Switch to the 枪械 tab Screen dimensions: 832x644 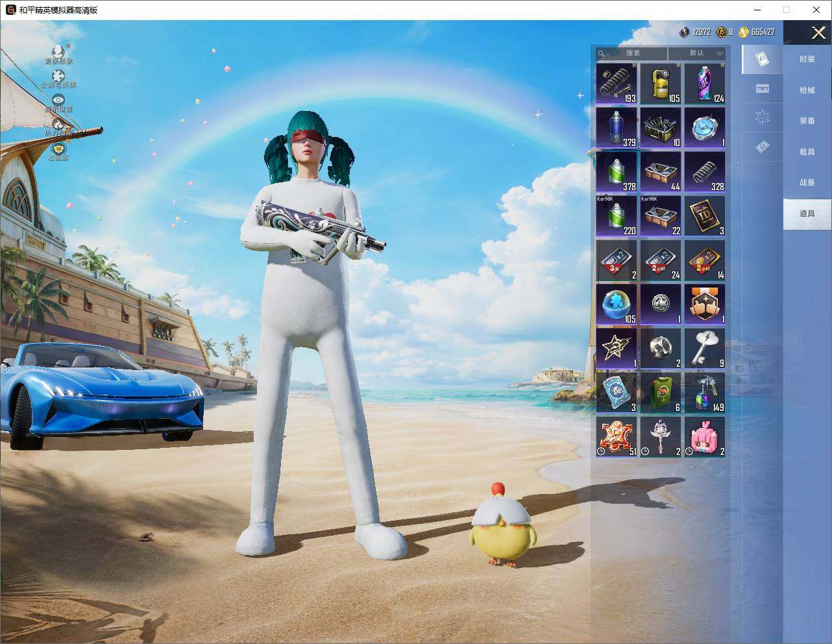tap(807, 90)
